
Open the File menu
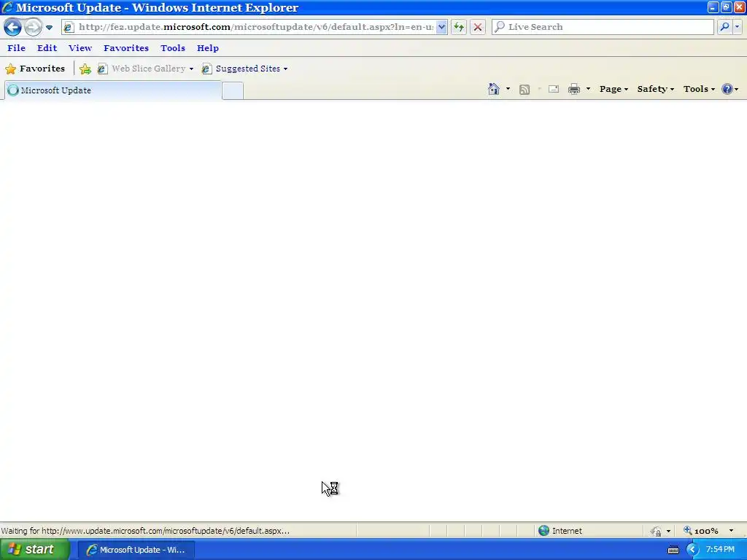click(17, 48)
